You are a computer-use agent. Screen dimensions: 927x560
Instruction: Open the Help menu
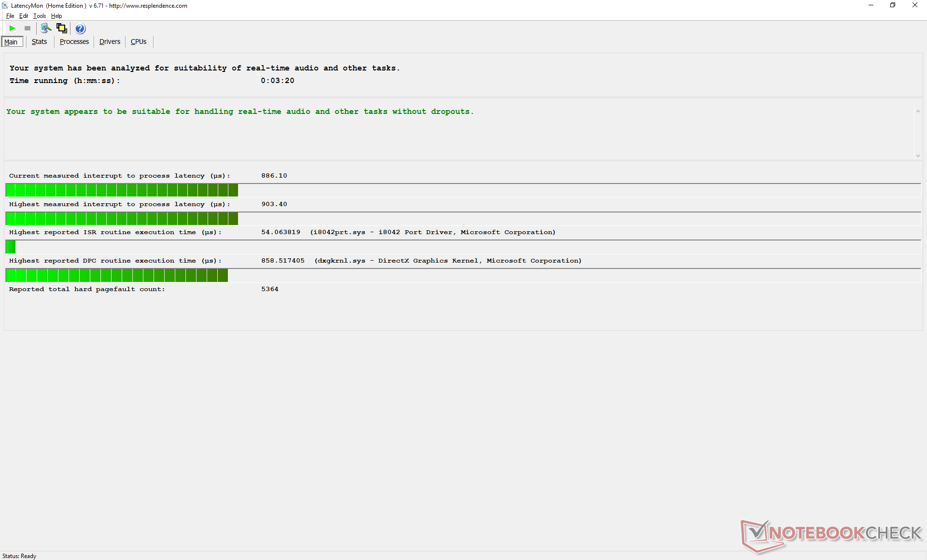click(x=56, y=16)
